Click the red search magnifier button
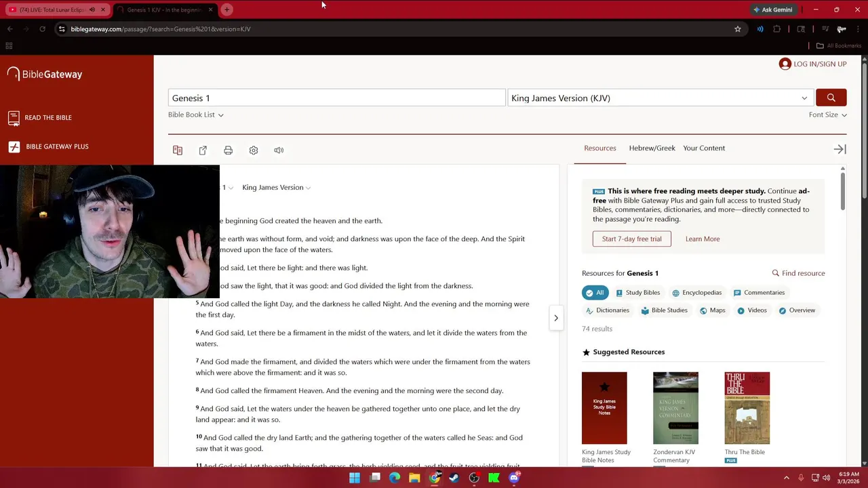868x488 pixels. coord(831,98)
